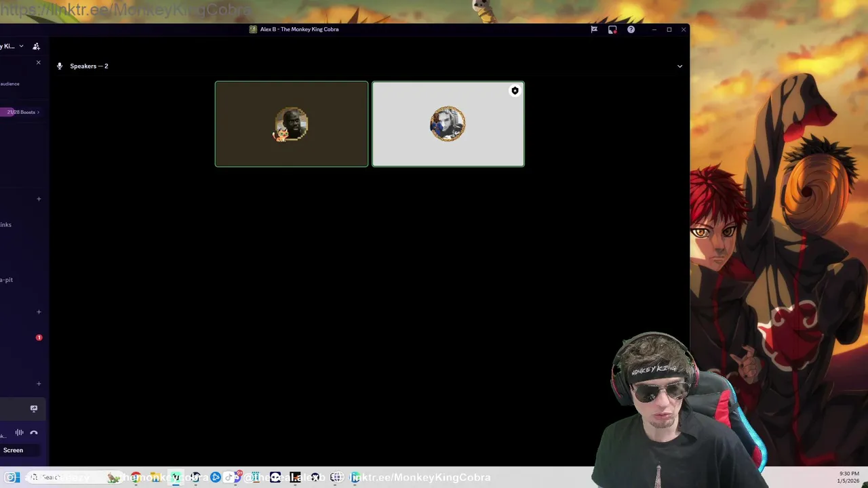Dismiss the sidebar banner with the X
Image resolution: width=868 pixels, height=488 pixels.
pyautogui.click(x=38, y=62)
